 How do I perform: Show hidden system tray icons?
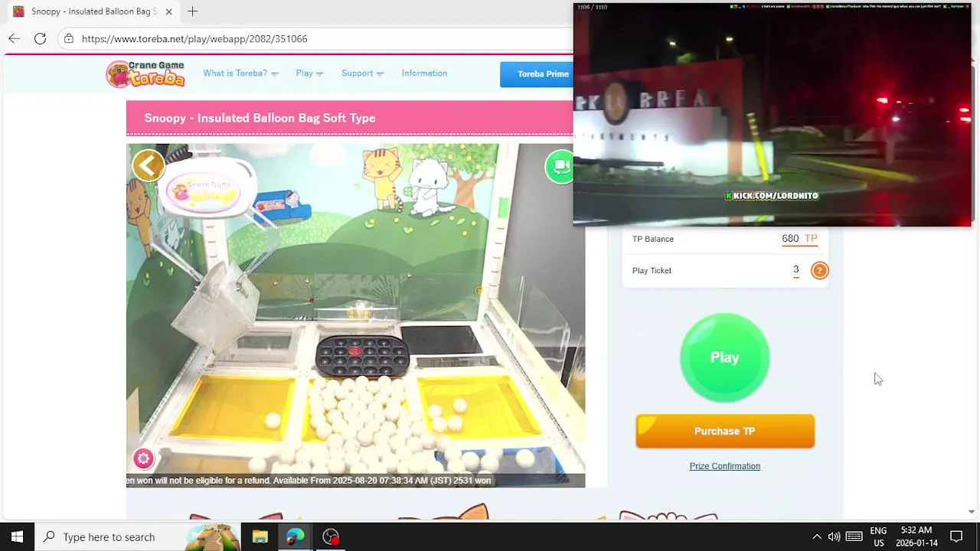click(x=816, y=536)
